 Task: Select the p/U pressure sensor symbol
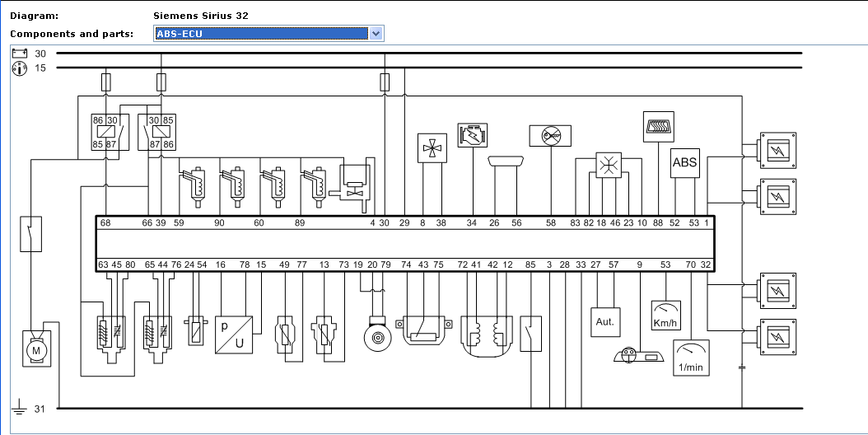click(x=234, y=334)
